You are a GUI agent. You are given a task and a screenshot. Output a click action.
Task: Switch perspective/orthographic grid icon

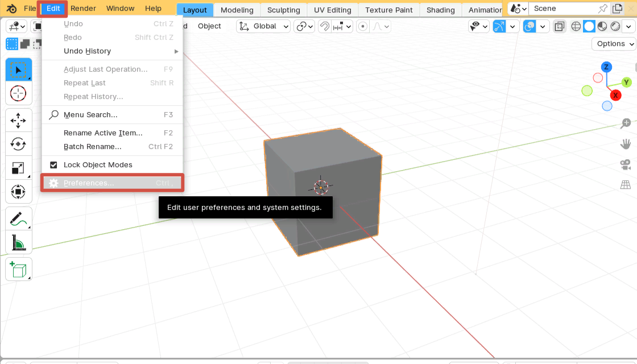(626, 185)
